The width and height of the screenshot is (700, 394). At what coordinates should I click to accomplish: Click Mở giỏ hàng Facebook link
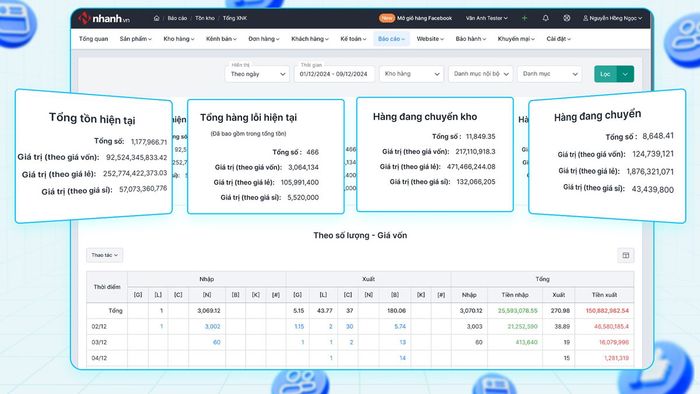click(425, 18)
